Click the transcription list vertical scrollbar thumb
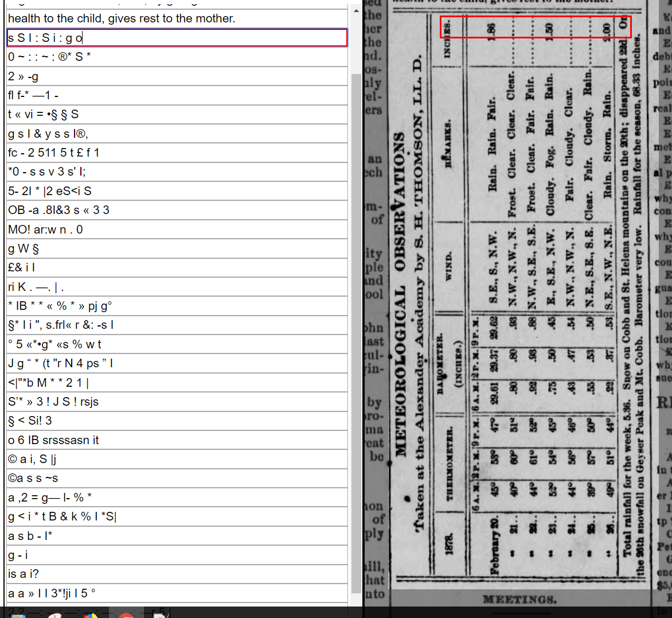 pyautogui.click(x=356, y=333)
